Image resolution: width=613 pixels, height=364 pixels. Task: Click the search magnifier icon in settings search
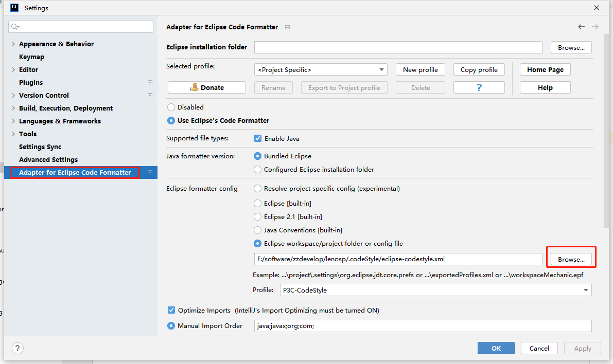[x=15, y=27]
